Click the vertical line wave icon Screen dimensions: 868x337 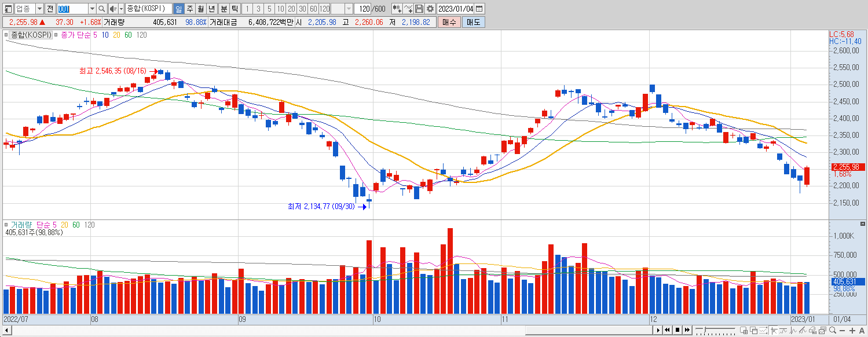pyautogui.click(x=793, y=331)
